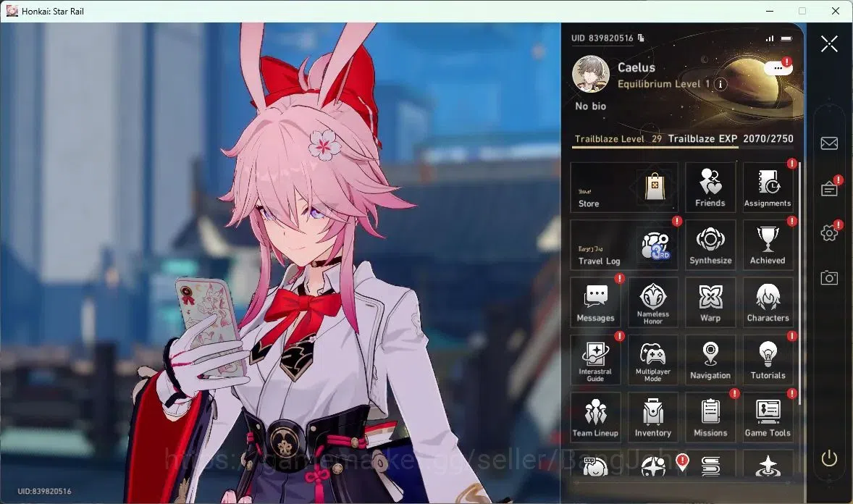853x504 pixels.
Task: Open Multiplayer Mode
Action: [653, 361]
